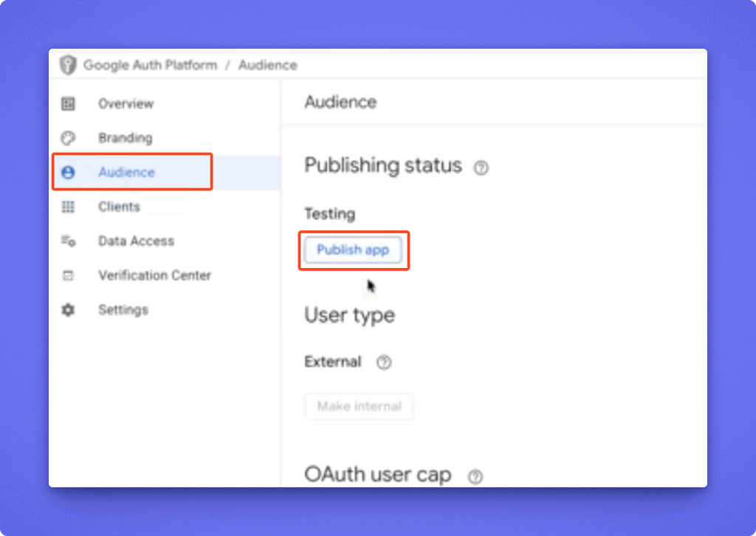Screen dimensions: 756x536
Task: Click the Verification Center icon
Action: click(x=68, y=276)
